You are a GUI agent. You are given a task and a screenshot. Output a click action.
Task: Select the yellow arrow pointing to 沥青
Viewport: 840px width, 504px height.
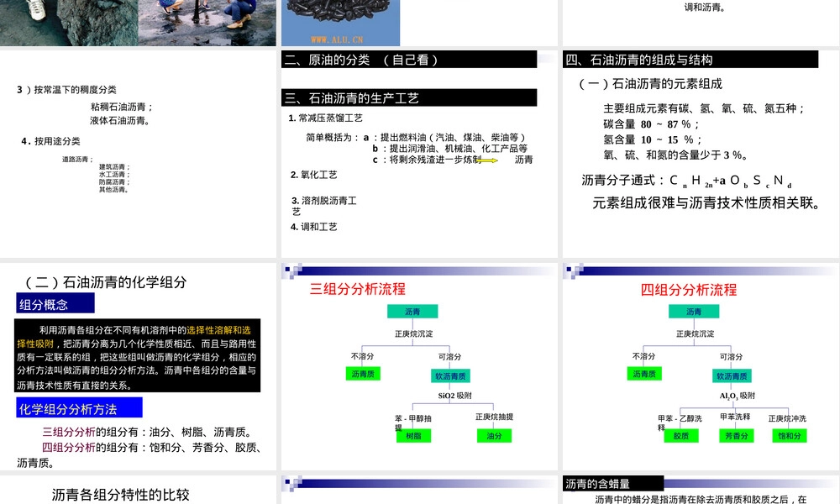point(487,160)
